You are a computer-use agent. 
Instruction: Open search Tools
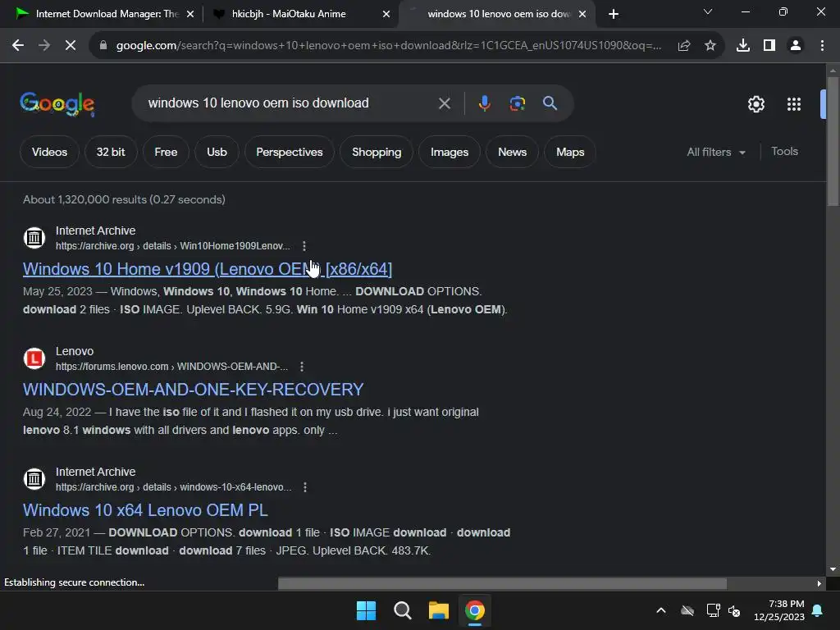click(784, 152)
